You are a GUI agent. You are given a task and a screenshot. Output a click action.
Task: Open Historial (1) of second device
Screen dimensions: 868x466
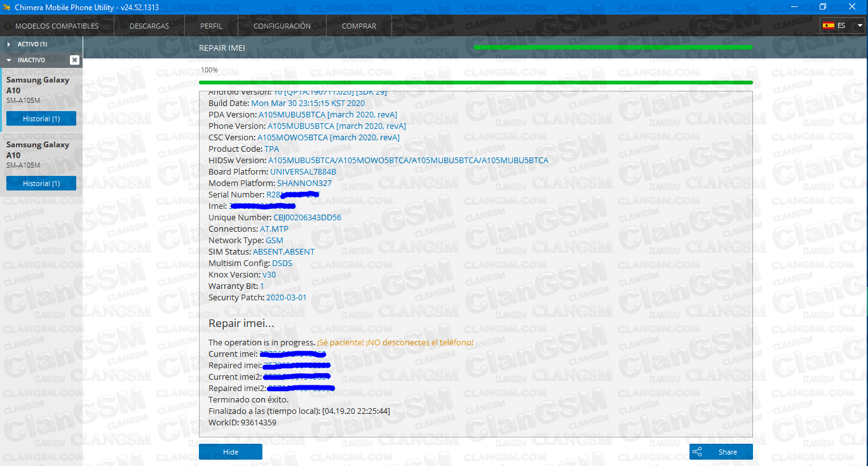pos(41,183)
